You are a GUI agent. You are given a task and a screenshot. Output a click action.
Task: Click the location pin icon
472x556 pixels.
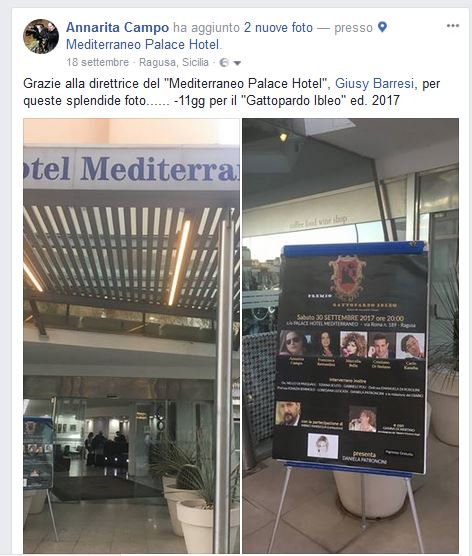382,27
